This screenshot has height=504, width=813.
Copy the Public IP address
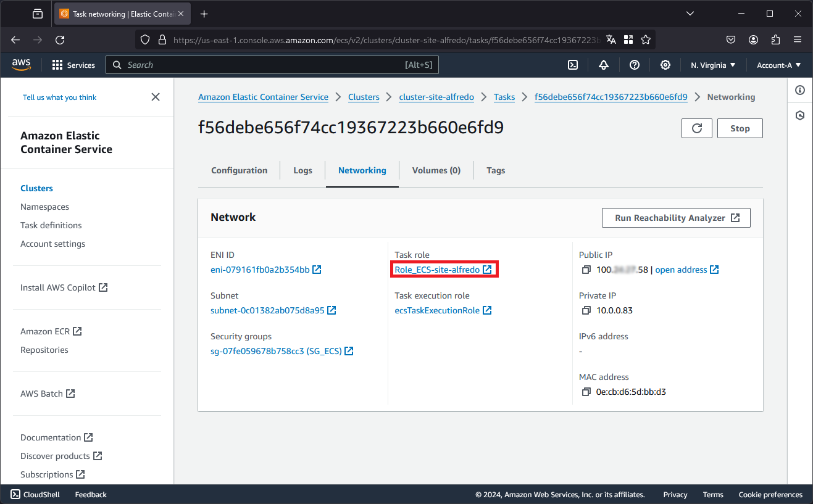click(x=586, y=270)
